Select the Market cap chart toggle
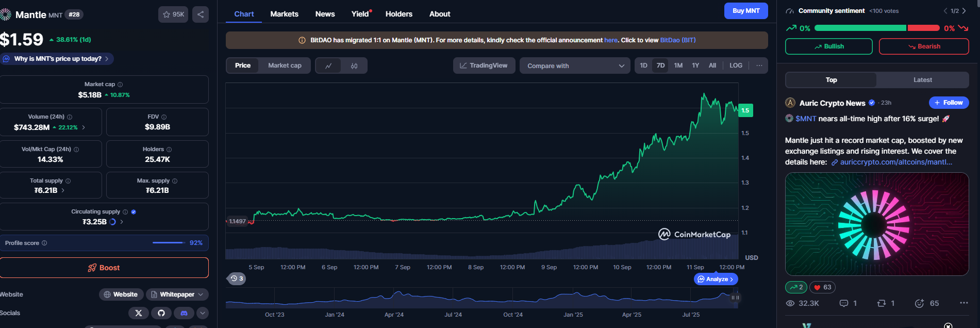The width and height of the screenshot is (980, 328). coord(285,65)
